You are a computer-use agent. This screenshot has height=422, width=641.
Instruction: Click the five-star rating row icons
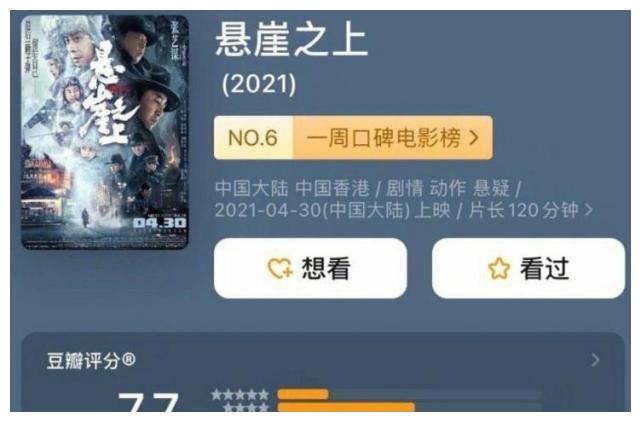pos(240,395)
